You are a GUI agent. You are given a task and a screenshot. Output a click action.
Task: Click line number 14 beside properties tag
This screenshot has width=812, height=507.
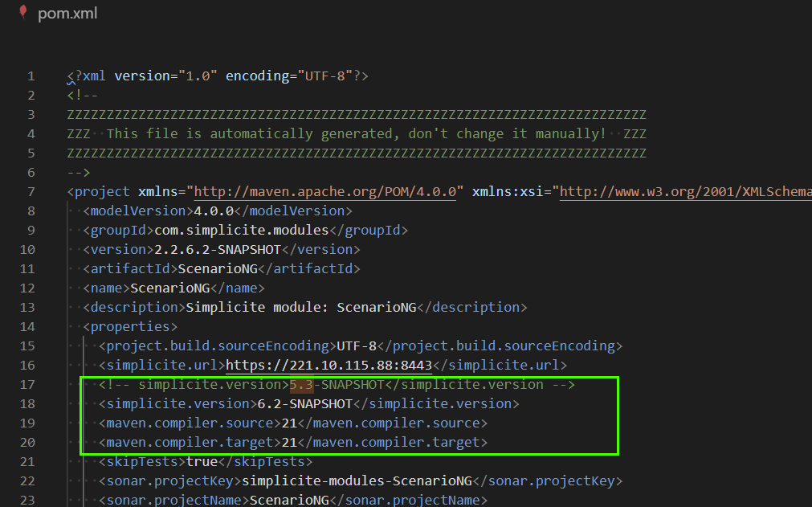[27, 327]
